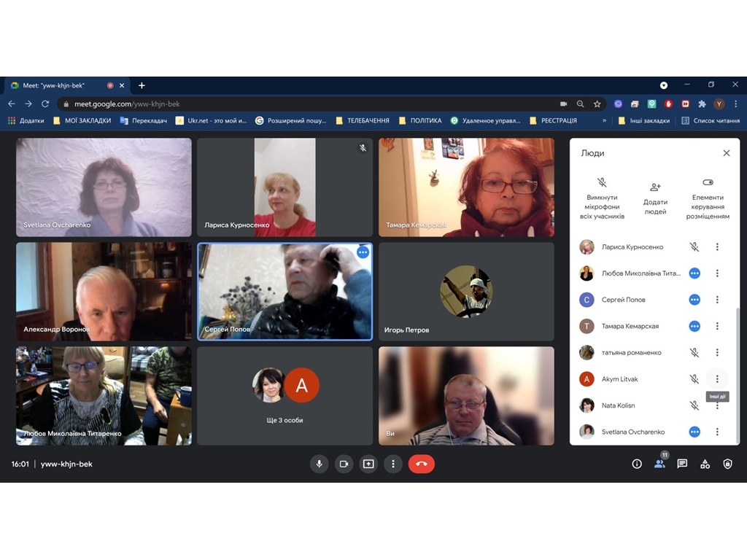
Task: Open Список читання reading list
Action: pyautogui.click(x=711, y=120)
